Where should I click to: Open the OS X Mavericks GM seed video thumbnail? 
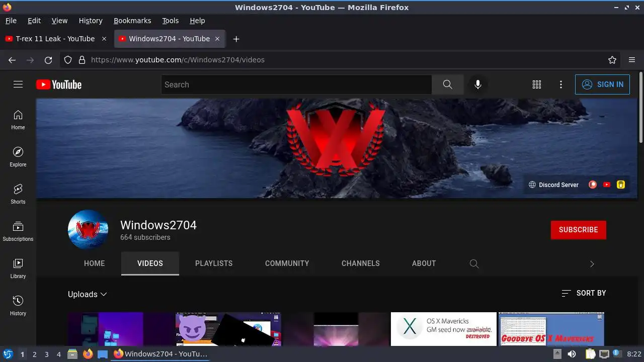(x=444, y=329)
